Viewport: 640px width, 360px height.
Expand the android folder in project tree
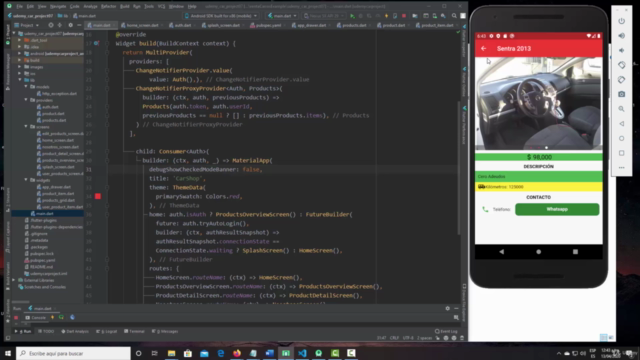click(20, 53)
